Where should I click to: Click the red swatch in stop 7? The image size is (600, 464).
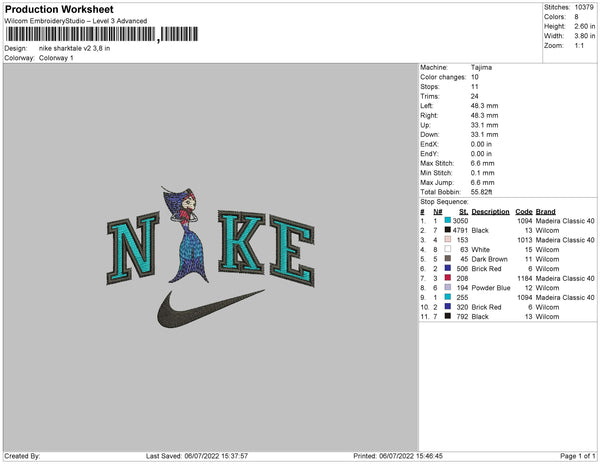[x=448, y=278]
